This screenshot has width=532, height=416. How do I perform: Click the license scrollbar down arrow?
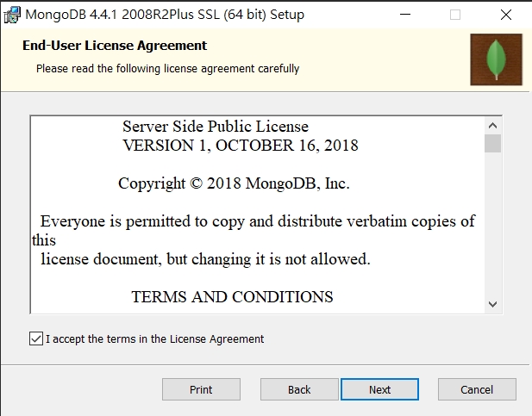pos(492,304)
